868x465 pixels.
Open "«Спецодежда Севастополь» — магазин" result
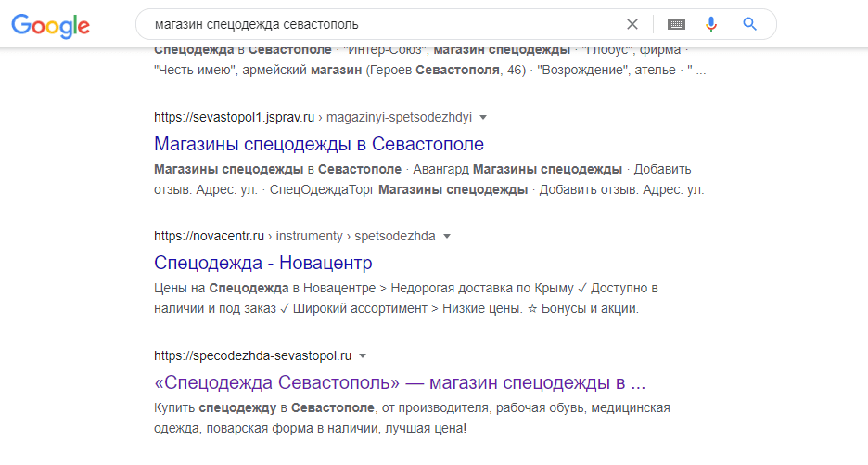[x=399, y=381]
